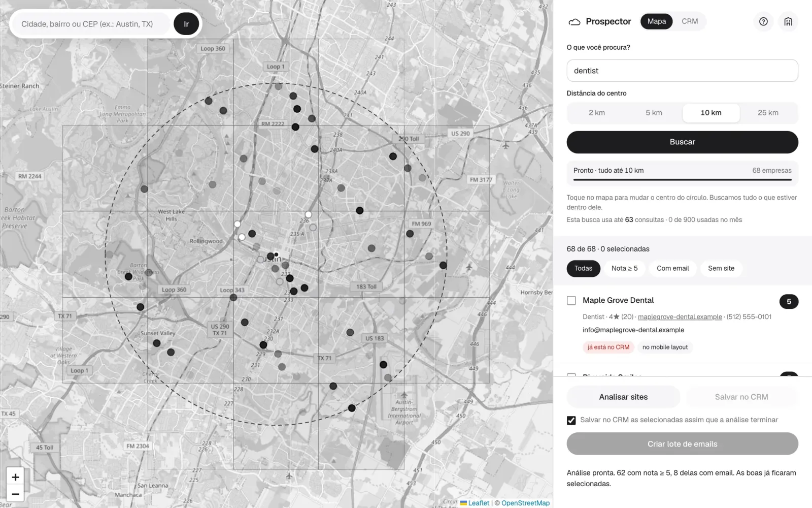The width and height of the screenshot is (812, 508).
Task: Click the Salvar no CRM button
Action: (x=741, y=397)
